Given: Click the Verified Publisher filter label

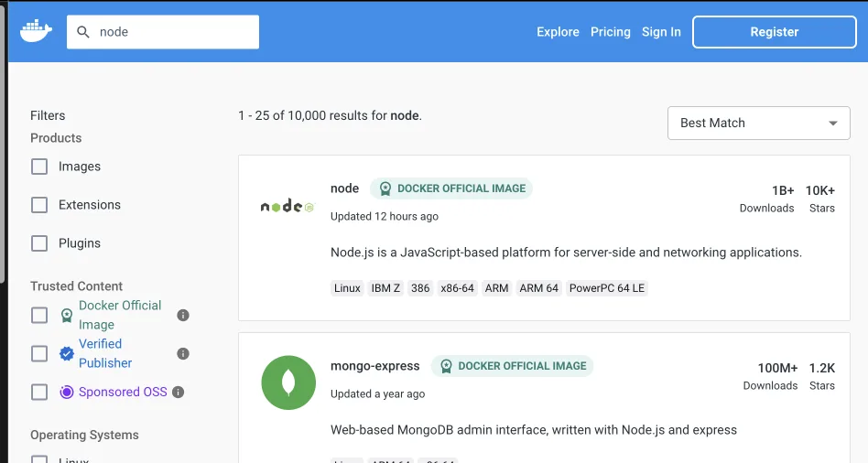Looking at the screenshot, I should coord(105,353).
